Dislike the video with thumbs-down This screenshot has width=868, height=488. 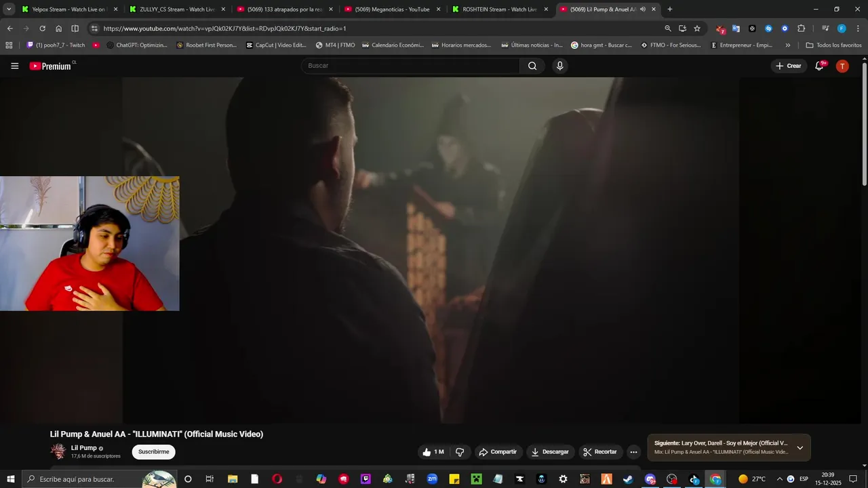click(460, 452)
